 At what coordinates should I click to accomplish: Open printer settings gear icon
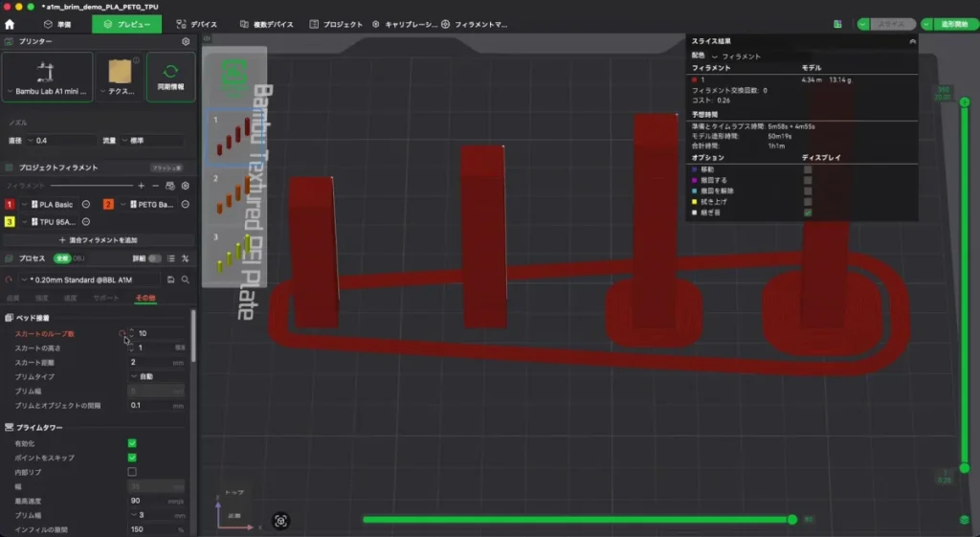pyautogui.click(x=186, y=41)
